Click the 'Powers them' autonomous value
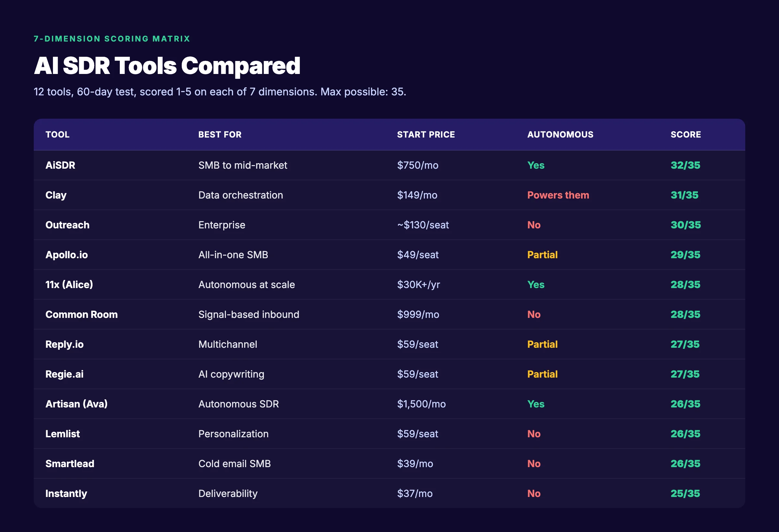Image resolution: width=779 pixels, height=532 pixels. (x=558, y=195)
